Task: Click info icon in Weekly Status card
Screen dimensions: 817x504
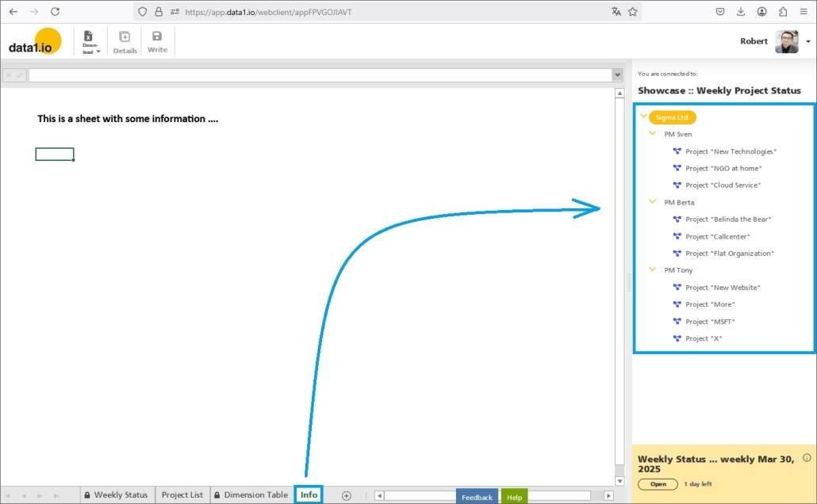Action: (x=807, y=458)
